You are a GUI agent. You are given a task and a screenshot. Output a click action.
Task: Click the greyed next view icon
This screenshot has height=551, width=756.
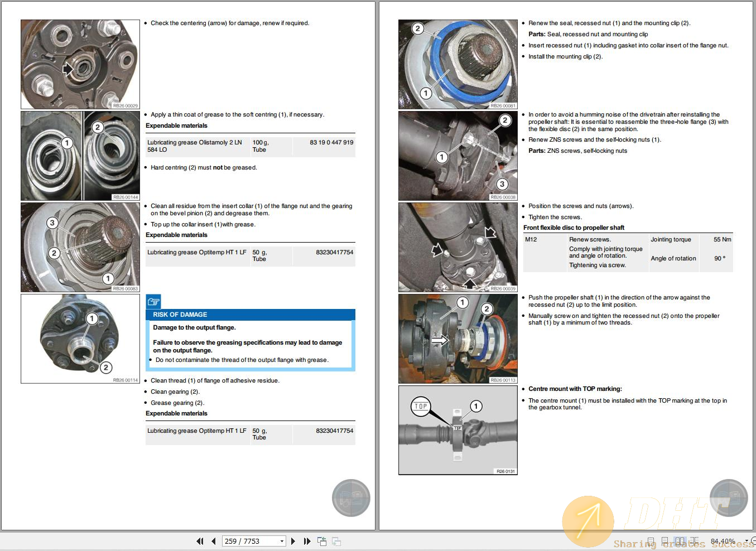coord(336,541)
